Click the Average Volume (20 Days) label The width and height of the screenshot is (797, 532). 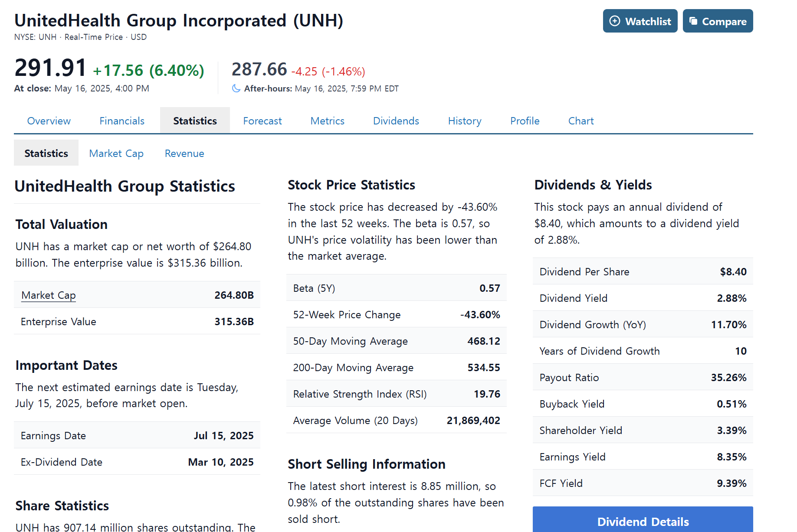pos(356,421)
